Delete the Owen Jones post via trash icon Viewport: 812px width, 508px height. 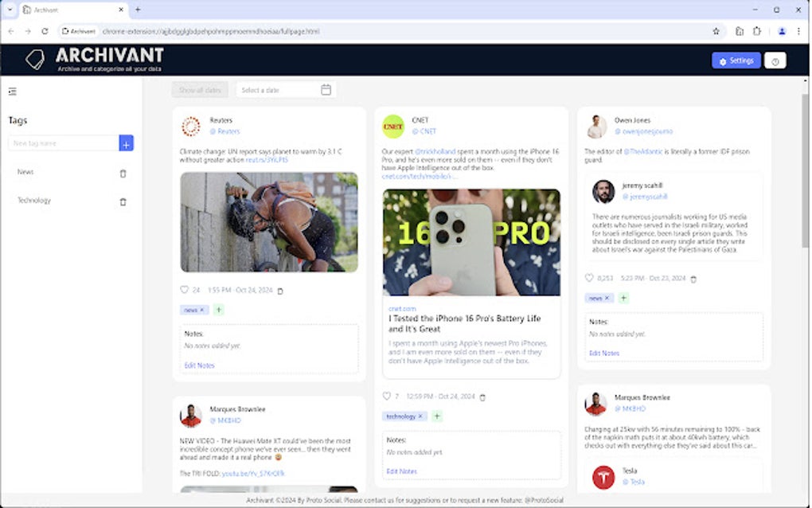click(693, 279)
